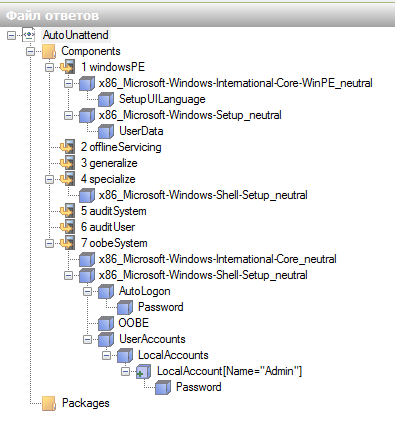This screenshot has width=395, height=423.
Task: Click the UserAccounts cube icon
Action: [106, 339]
